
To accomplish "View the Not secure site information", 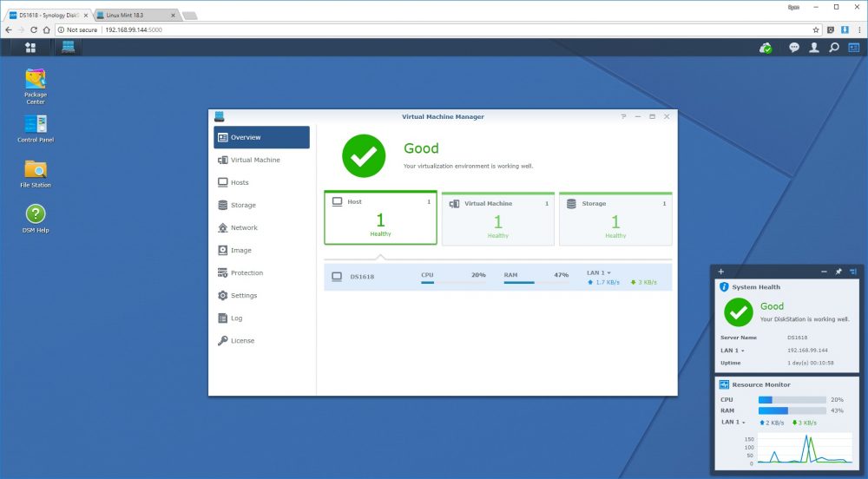I will 77,30.
